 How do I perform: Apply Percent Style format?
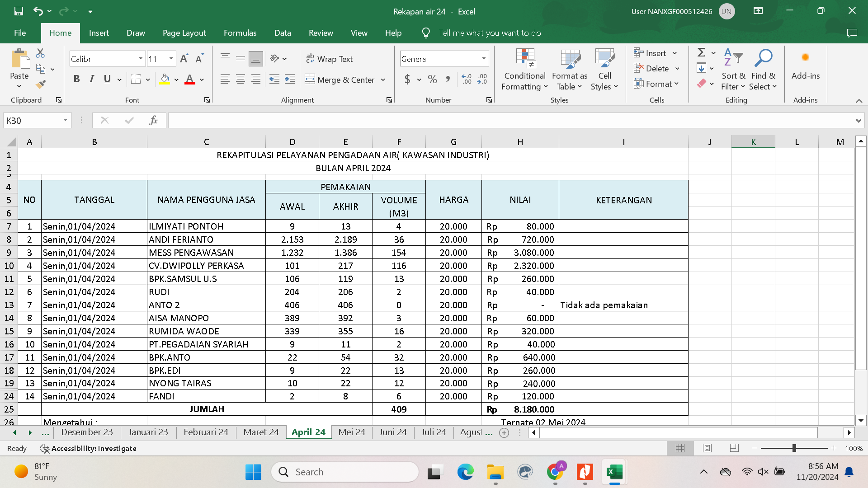[x=432, y=80]
